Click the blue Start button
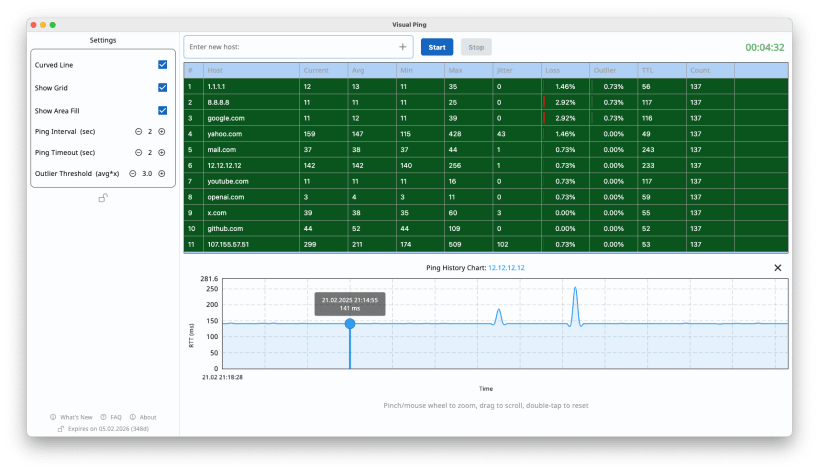The image size is (819, 472). click(x=437, y=47)
